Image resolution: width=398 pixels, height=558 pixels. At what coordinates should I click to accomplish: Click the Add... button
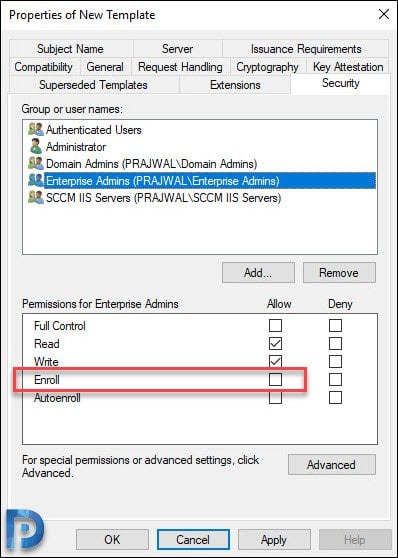point(258,273)
